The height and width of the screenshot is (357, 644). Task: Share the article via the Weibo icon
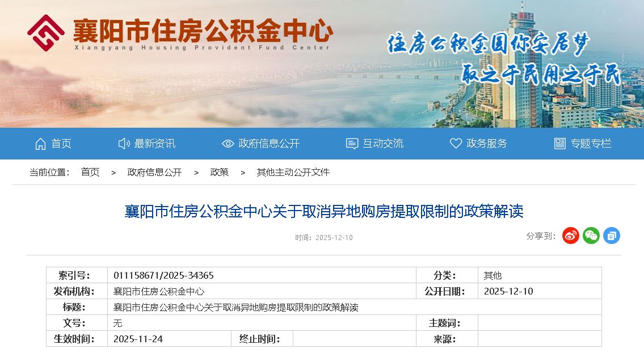point(570,236)
